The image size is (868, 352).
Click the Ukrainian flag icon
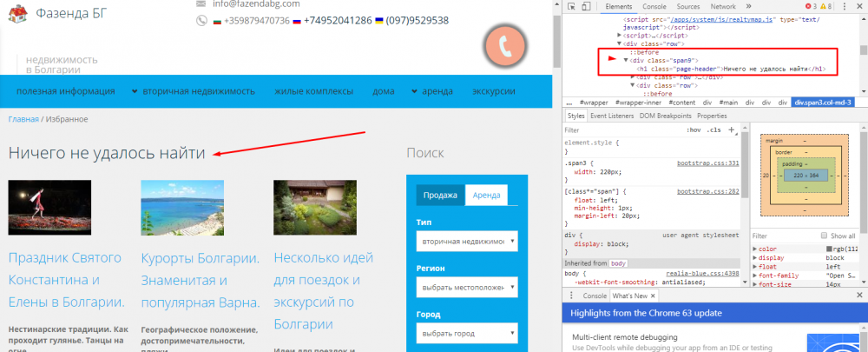(378, 21)
